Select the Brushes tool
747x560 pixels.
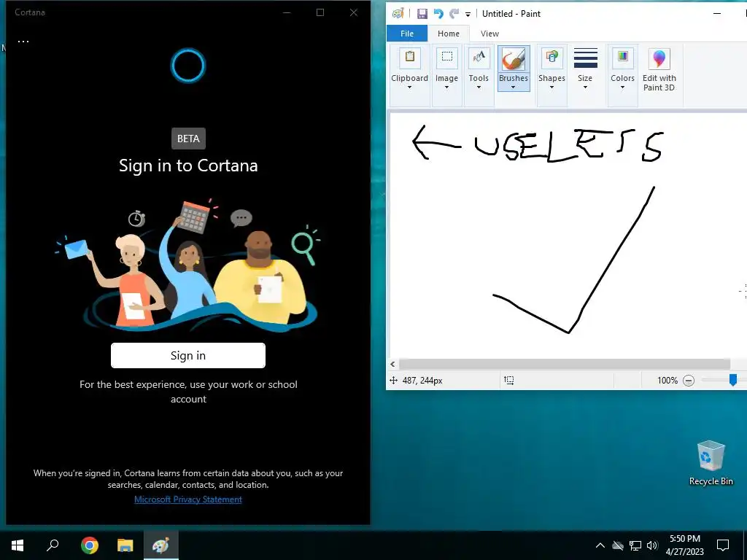(x=513, y=69)
